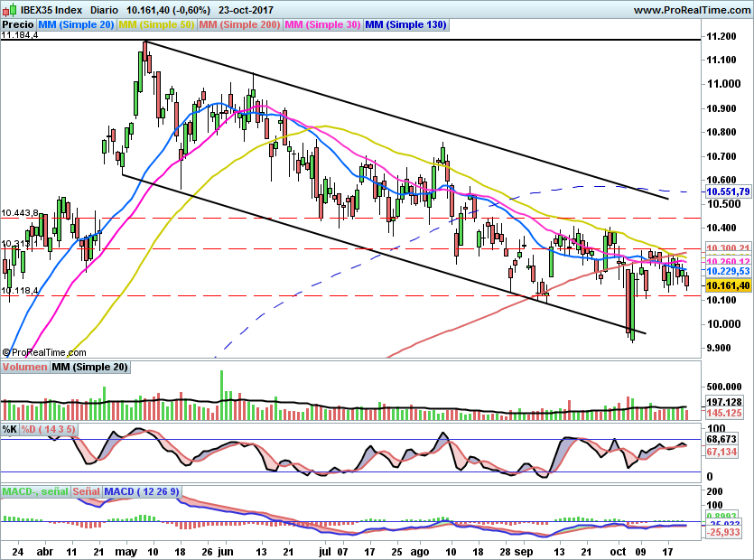Click the IBEX35 Index instrument name
Screen dimensions: 754x560
pyautogui.click(x=50, y=9)
